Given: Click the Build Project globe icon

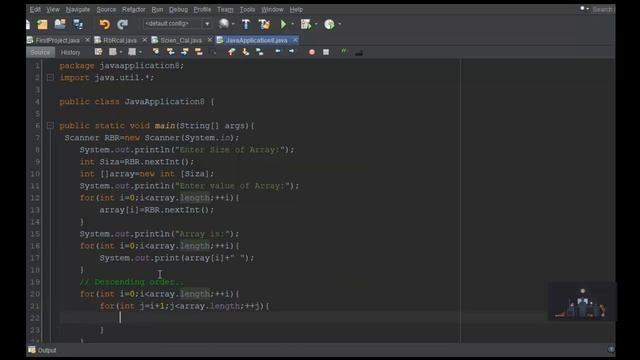Looking at the screenshot, I should point(224,24).
